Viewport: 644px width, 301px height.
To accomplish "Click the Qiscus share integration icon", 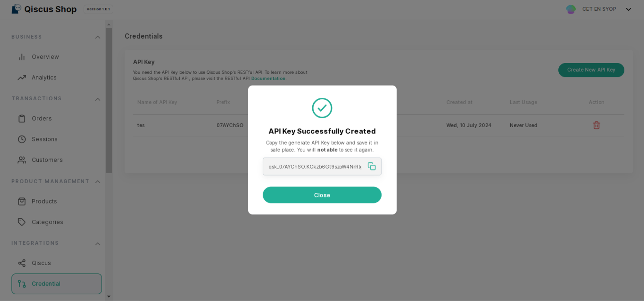I will click(22, 263).
